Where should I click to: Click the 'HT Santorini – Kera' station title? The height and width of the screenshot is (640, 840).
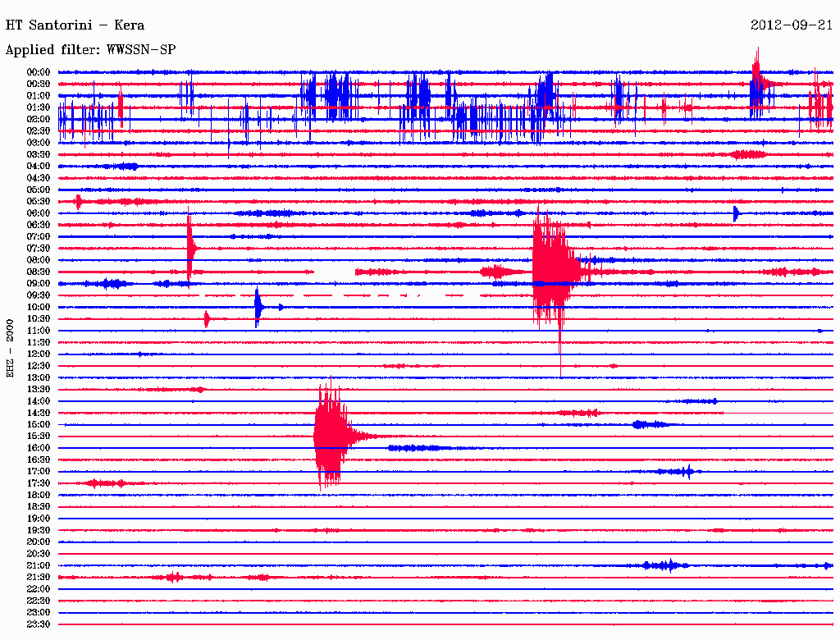pyautogui.click(x=75, y=25)
